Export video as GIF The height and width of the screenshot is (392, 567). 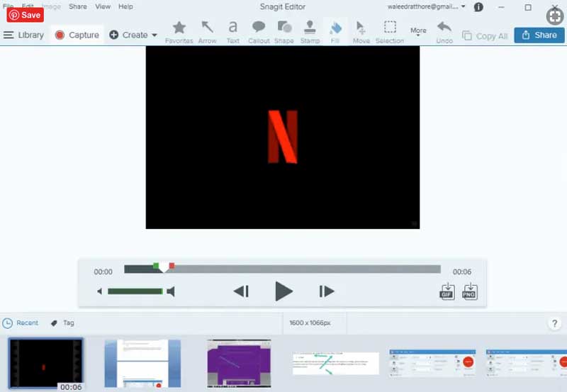click(447, 291)
